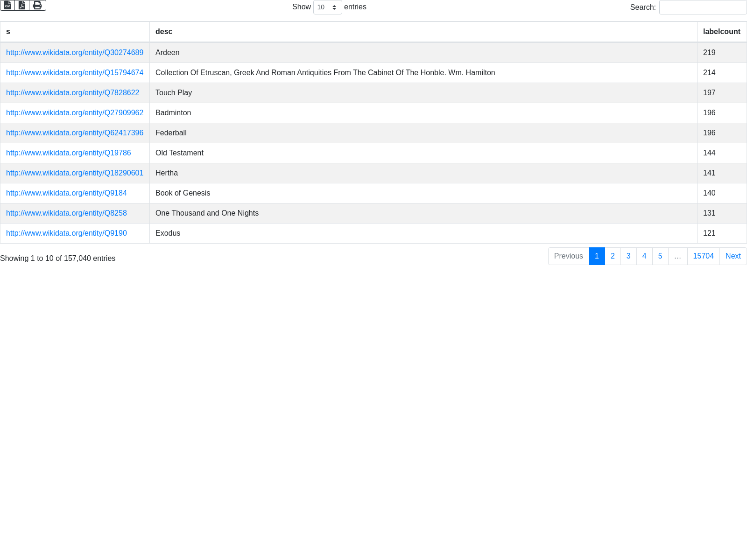Open Old Testament entity Q19786
The height and width of the screenshot is (560, 747).
[68, 153]
